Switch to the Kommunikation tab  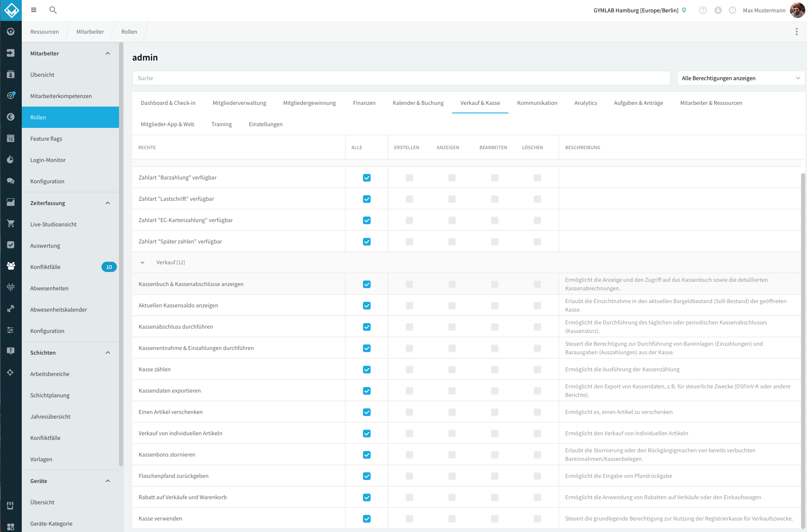tap(537, 103)
